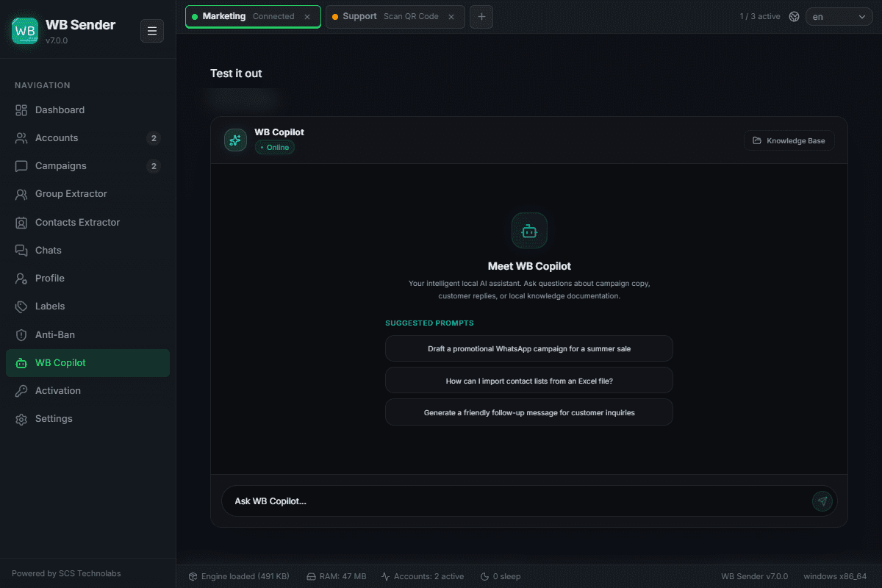Click the Test it out heading
The height and width of the screenshot is (588, 882).
(236, 73)
